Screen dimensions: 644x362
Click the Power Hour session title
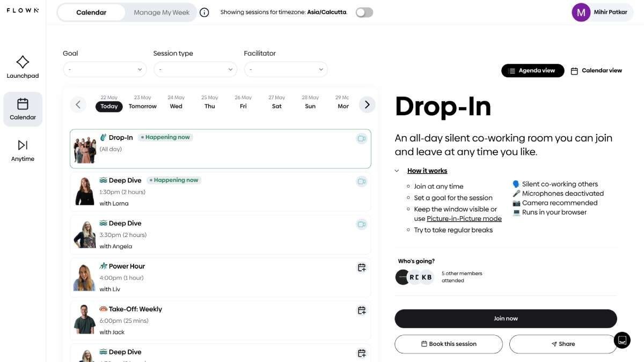tap(127, 266)
